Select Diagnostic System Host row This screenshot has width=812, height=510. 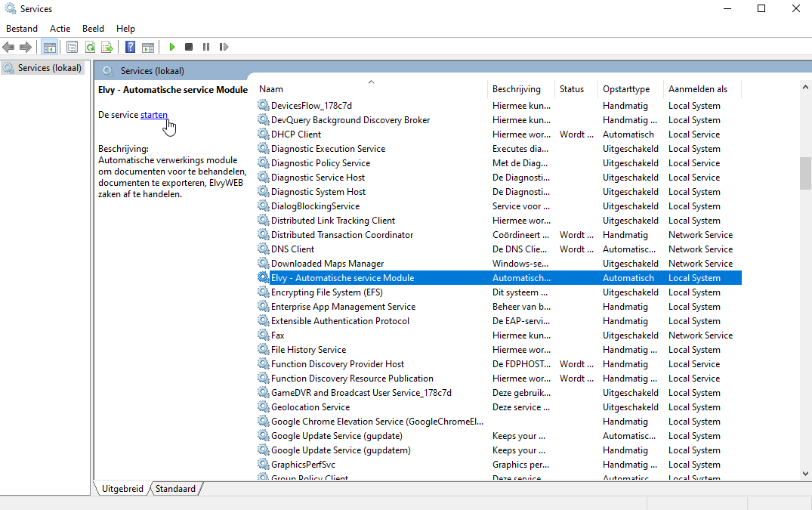click(x=499, y=192)
